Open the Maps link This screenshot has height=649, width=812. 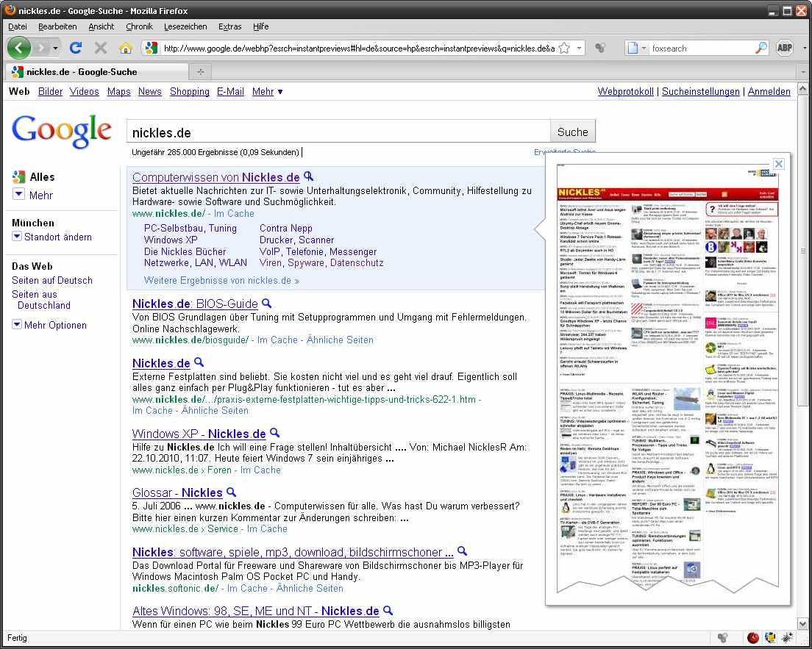pyautogui.click(x=118, y=92)
